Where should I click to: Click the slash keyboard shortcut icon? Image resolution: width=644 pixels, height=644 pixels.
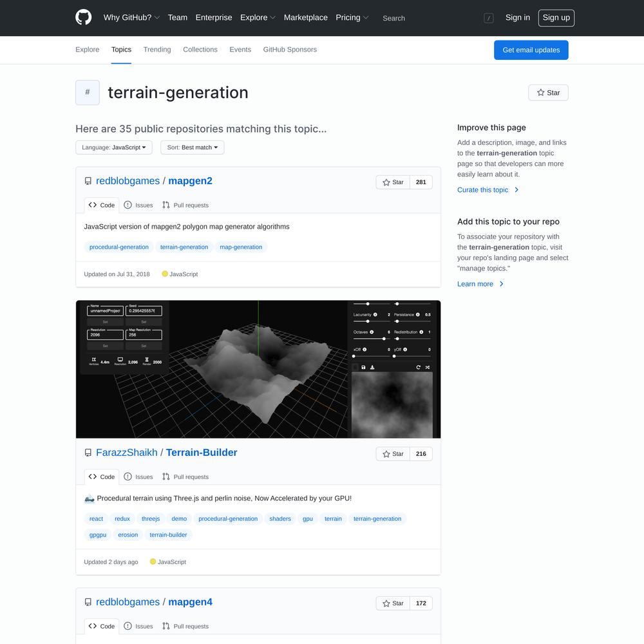[x=488, y=18]
